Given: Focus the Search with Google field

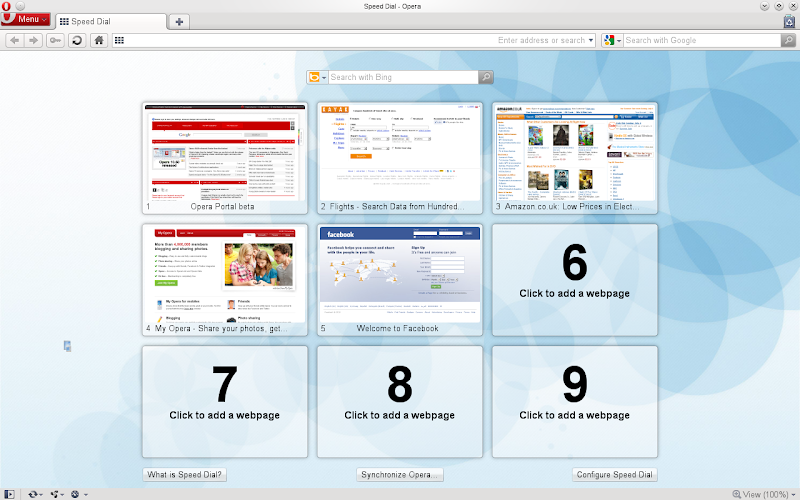Looking at the screenshot, I should [x=702, y=40].
